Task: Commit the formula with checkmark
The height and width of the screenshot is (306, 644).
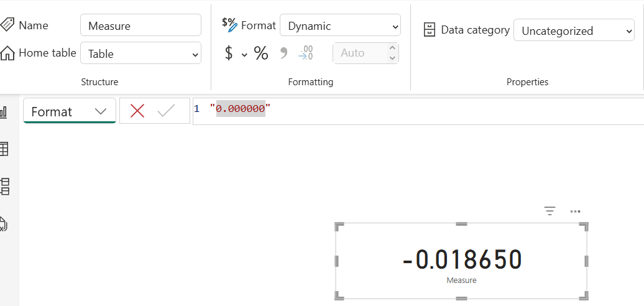Action: click(x=167, y=111)
